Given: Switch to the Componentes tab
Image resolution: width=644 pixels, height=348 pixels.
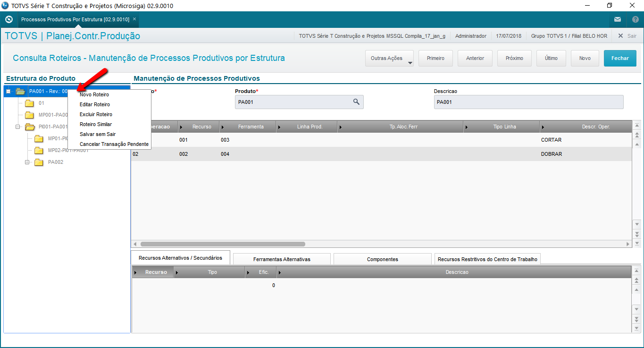Looking at the screenshot, I should click(x=383, y=259).
